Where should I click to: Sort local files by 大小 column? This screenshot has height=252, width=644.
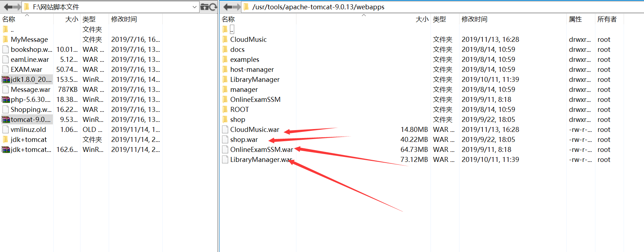coord(72,19)
